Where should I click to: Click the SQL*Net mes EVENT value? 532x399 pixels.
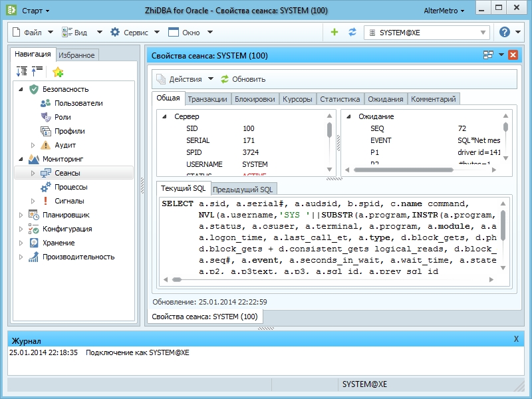coord(479,140)
